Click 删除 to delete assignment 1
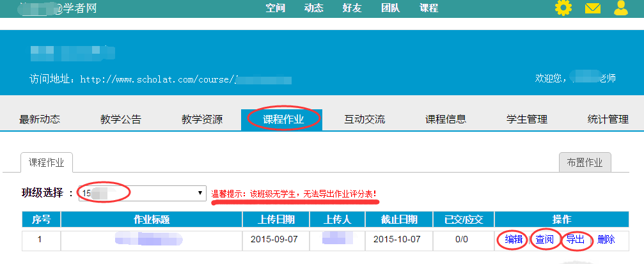 point(606,240)
